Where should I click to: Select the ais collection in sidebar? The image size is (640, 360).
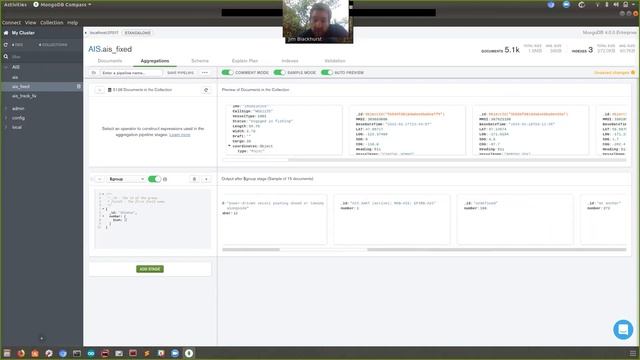(x=15, y=77)
